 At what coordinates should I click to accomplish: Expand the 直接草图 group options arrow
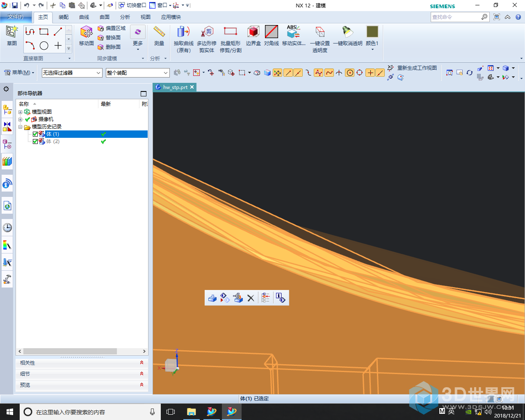click(x=69, y=59)
